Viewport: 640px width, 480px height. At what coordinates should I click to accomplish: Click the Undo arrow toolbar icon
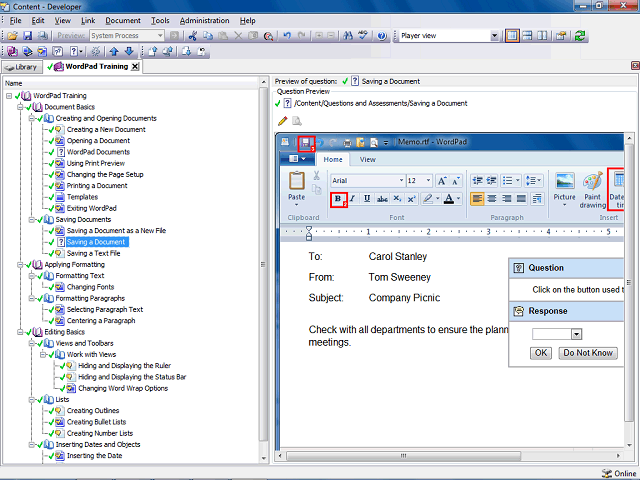click(287, 36)
